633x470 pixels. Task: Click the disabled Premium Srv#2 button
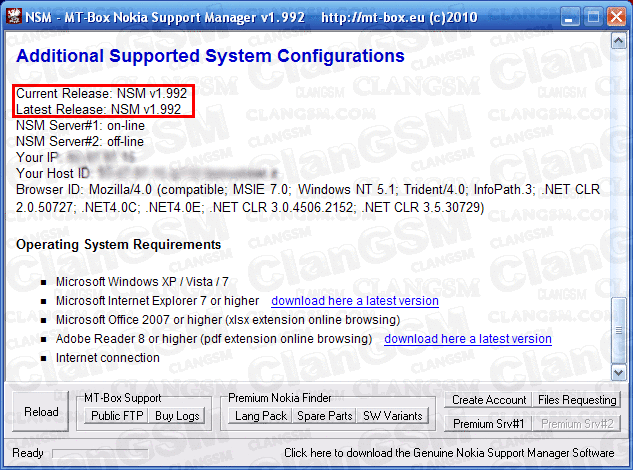pyautogui.click(x=577, y=424)
